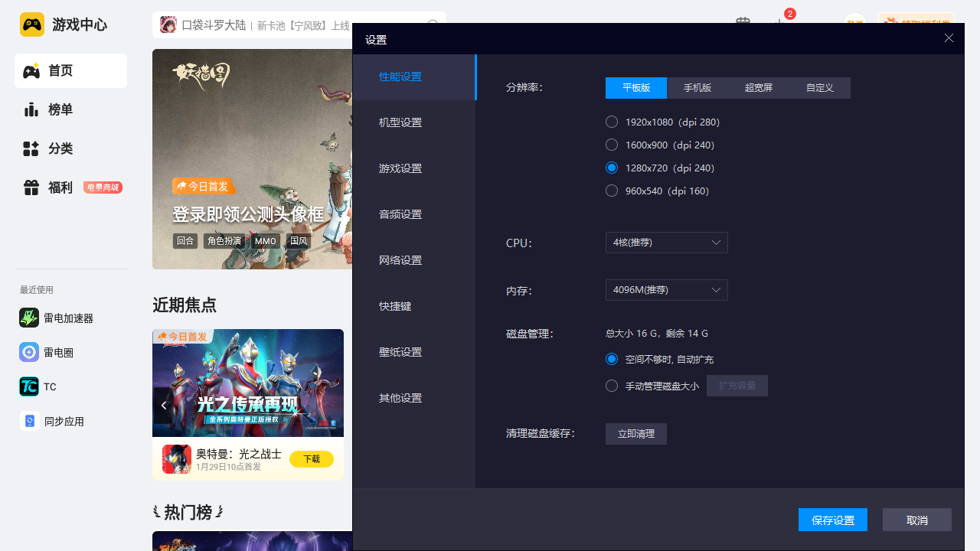Screen dimensions: 980x551
Task: Open the 雷电加速器 app icon
Action: [x=29, y=318]
